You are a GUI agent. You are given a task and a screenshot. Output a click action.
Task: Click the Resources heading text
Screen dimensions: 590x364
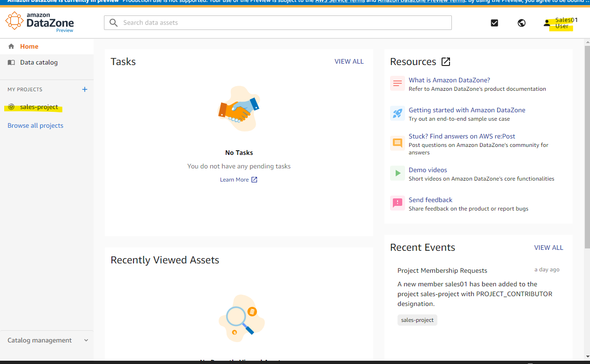pyautogui.click(x=413, y=62)
